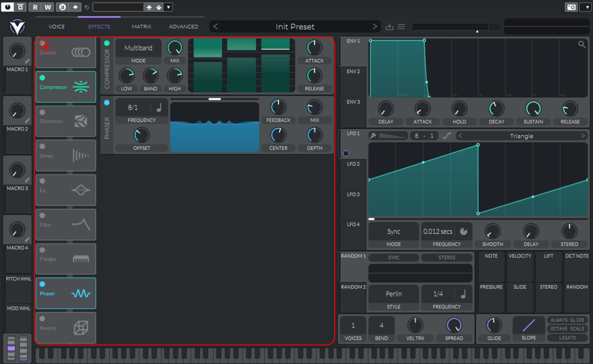Click the note icon beside the Random 1/4 frequency
The width and height of the screenshot is (593, 364).
[463, 294]
